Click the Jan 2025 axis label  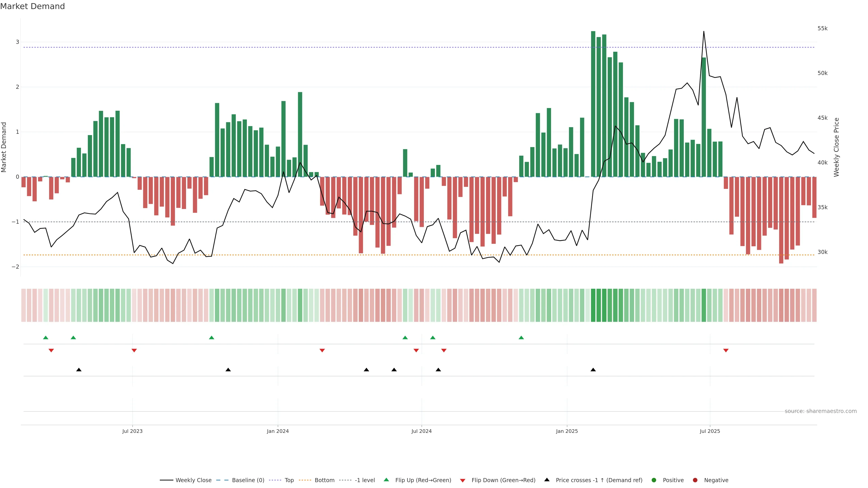point(567,431)
